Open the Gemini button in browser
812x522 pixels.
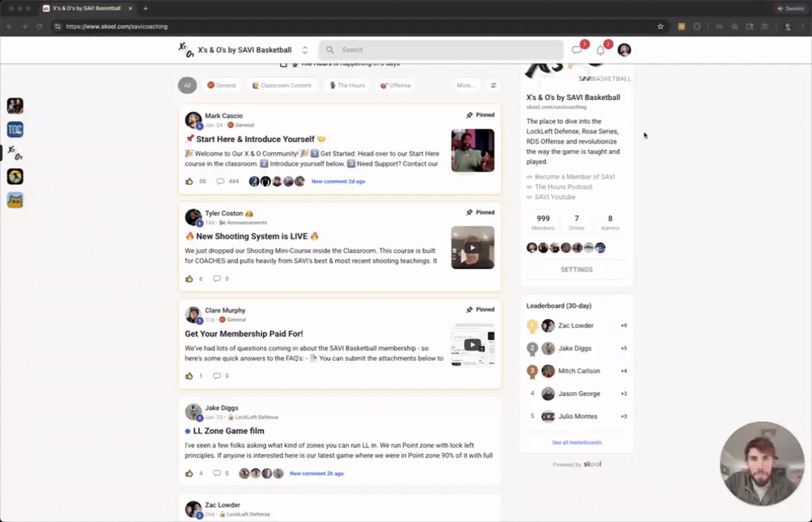[x=791, y=8]
